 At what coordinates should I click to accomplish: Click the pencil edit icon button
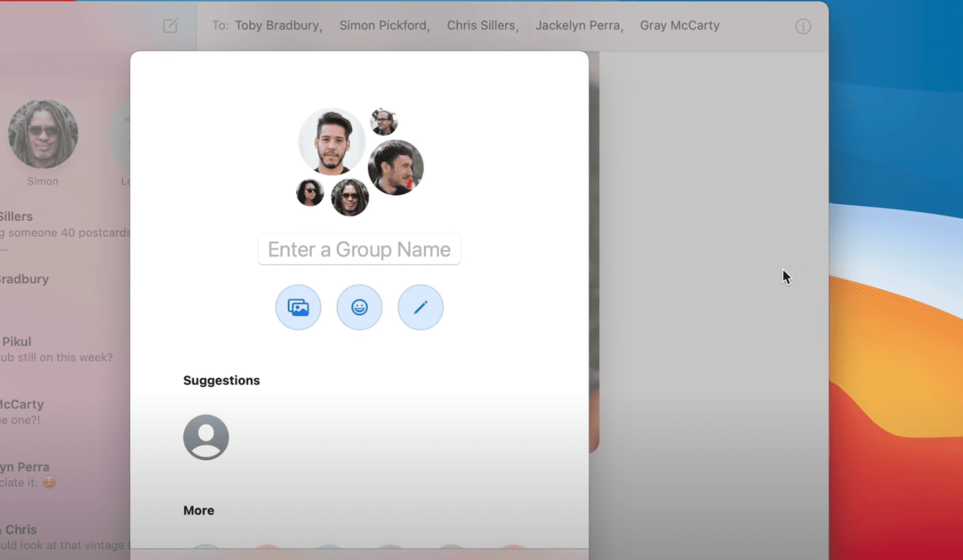point(421,307)
